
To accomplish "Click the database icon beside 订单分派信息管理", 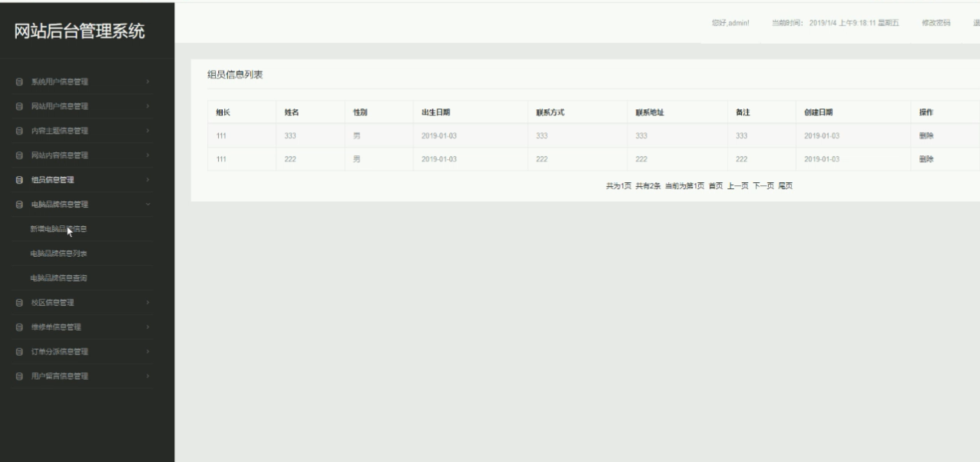I will click(19, 351).
